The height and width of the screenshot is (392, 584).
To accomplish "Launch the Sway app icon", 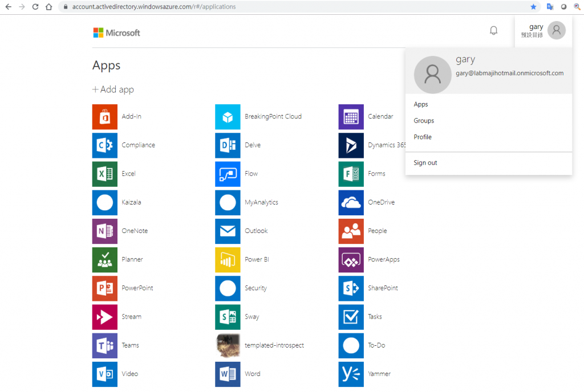I will click(228, 317).
